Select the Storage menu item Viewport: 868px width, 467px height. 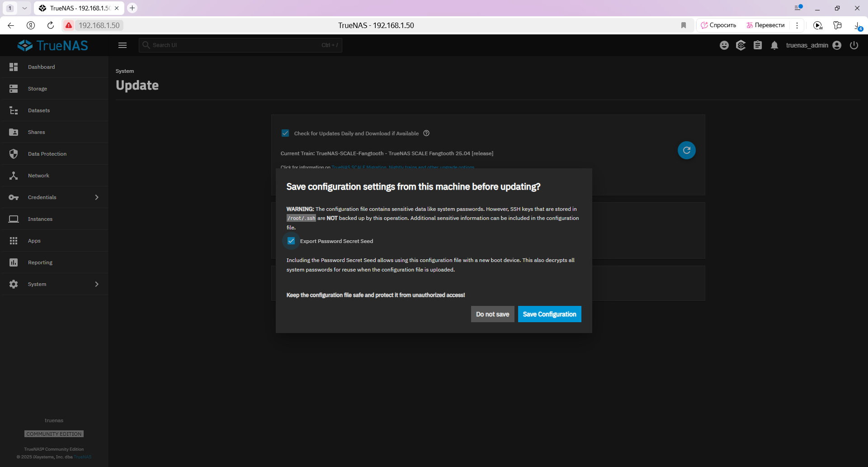click(x=54, y=89)
